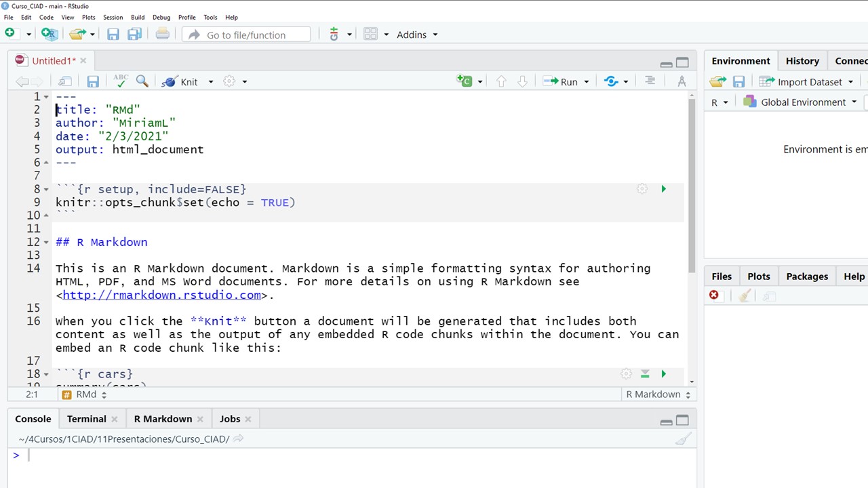Viewport: 868px width, 488px height.
Task: Expand the Run dropdown arrow
Action: 587,82
